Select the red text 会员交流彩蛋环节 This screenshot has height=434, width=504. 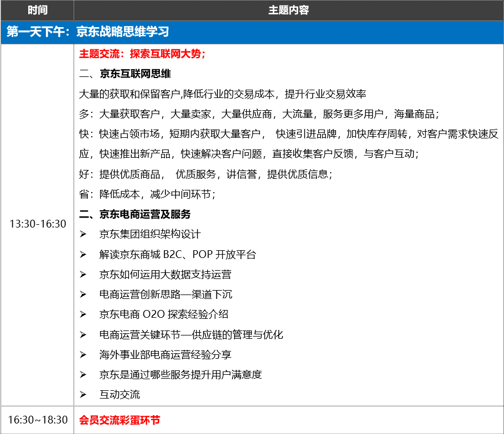tap(119, 420)
